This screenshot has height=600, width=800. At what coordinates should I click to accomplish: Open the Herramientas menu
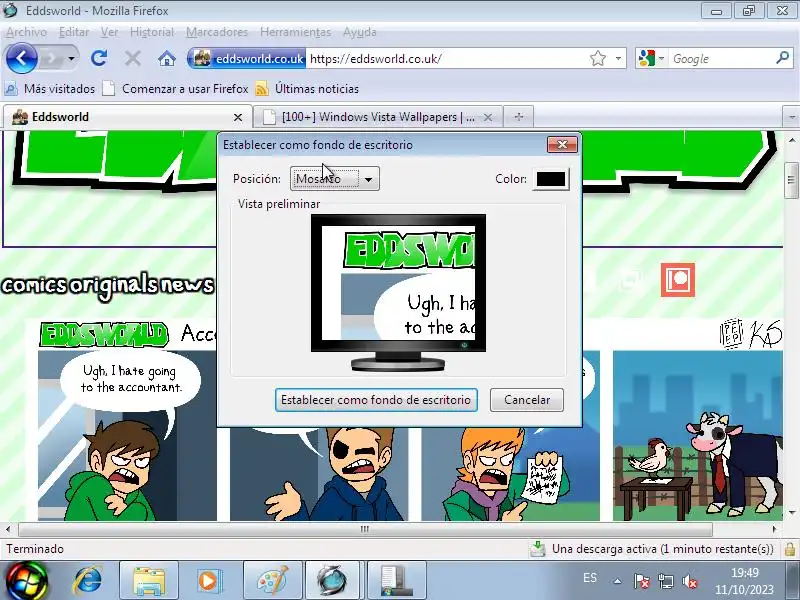click(295, 32)
